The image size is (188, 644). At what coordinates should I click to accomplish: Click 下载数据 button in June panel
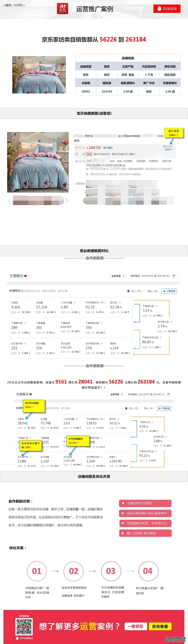point(169,291)
